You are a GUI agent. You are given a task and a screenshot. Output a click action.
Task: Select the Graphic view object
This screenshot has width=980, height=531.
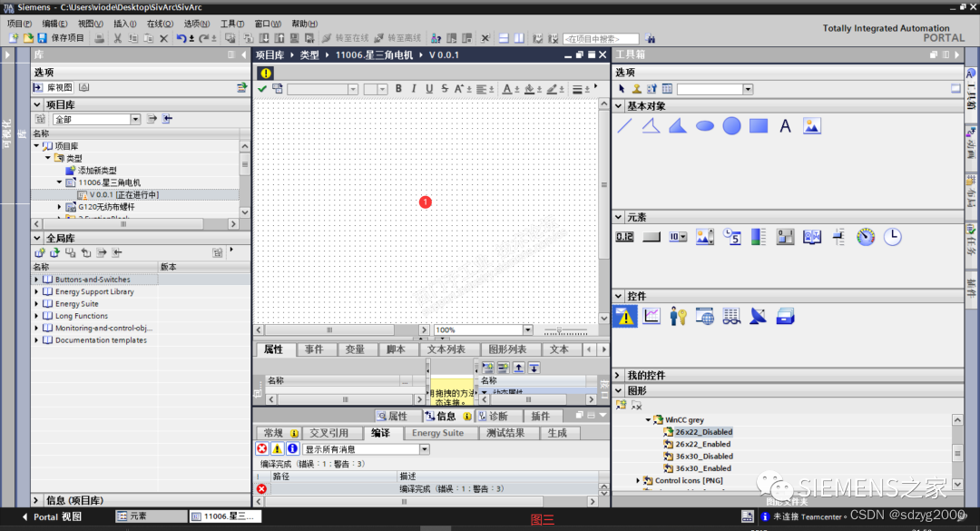click(812, 125)
